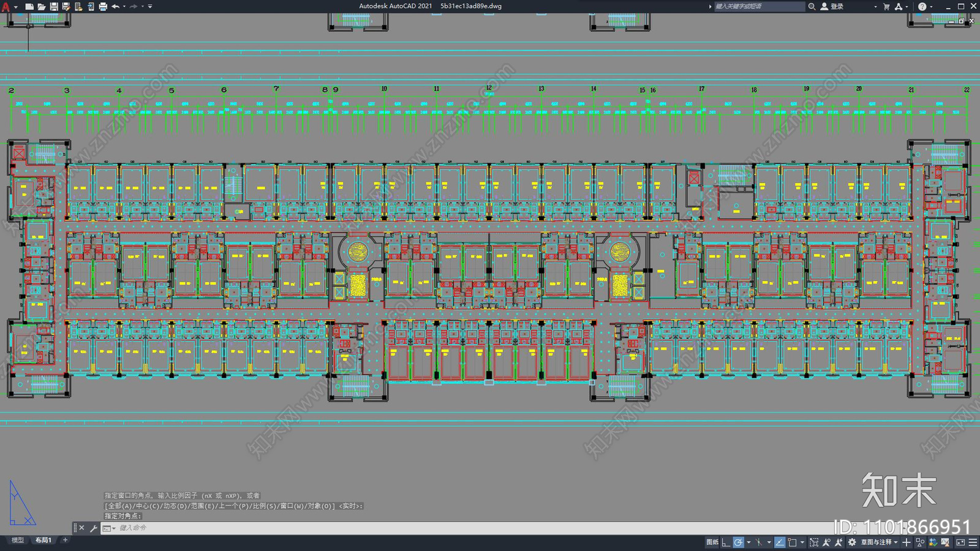980x551 pixels.
Task: Click the Help question mark icon
Action: tap(922, 6)
